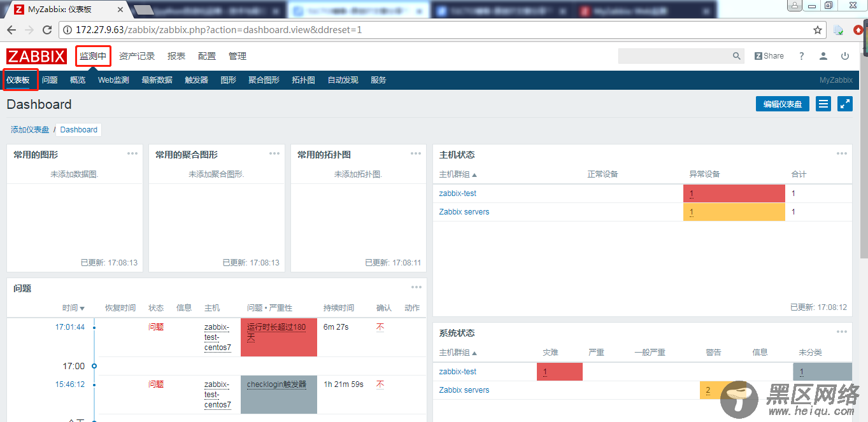
Task: Click red 灾难 cell in 系统状态
Action: [x=560, y=372]
